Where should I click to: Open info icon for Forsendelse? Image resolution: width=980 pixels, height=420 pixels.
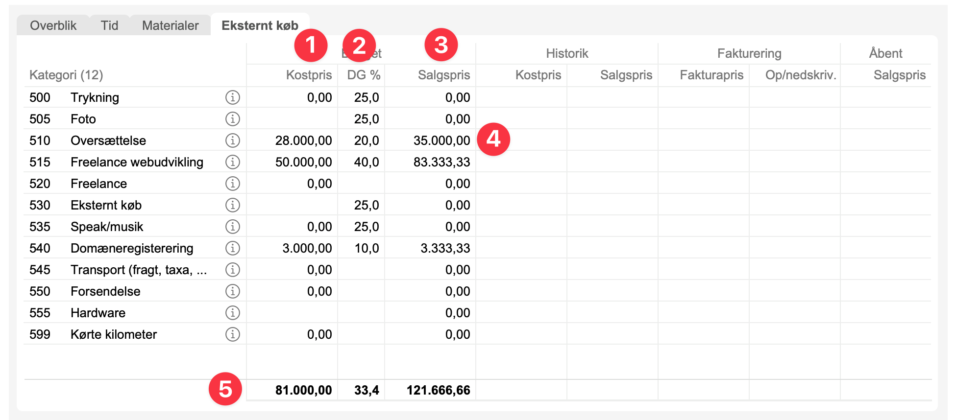[232, 291]
